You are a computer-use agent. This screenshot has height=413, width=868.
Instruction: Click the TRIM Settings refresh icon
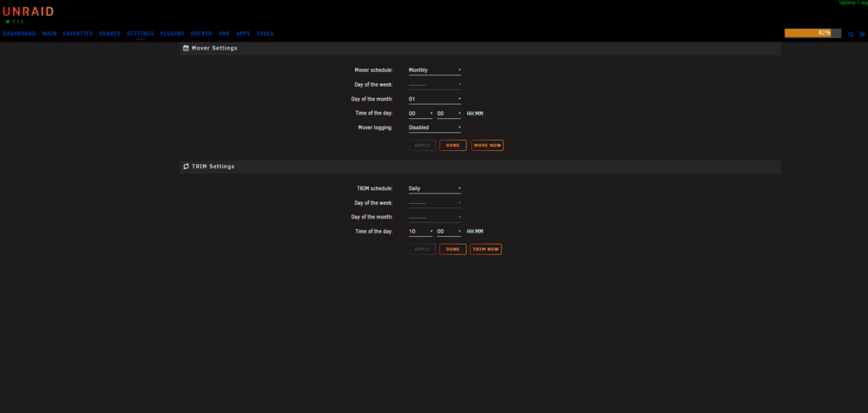[x=186, y=166]
